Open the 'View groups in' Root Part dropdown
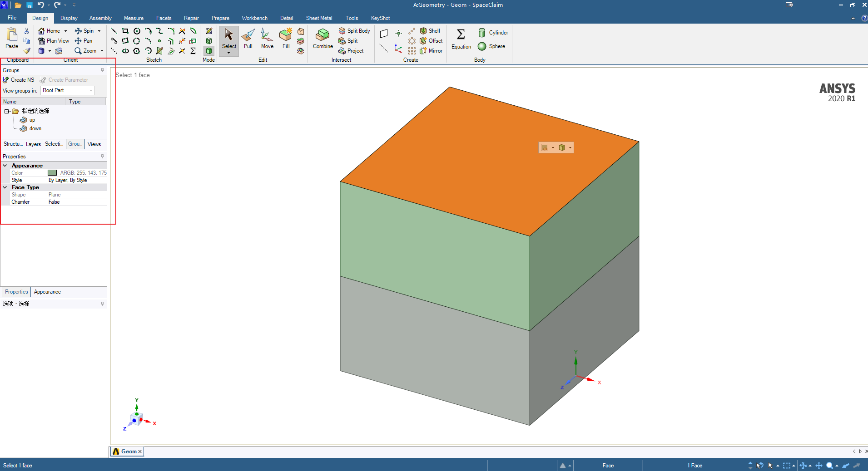The image size is (868, 471). (68, 90)
